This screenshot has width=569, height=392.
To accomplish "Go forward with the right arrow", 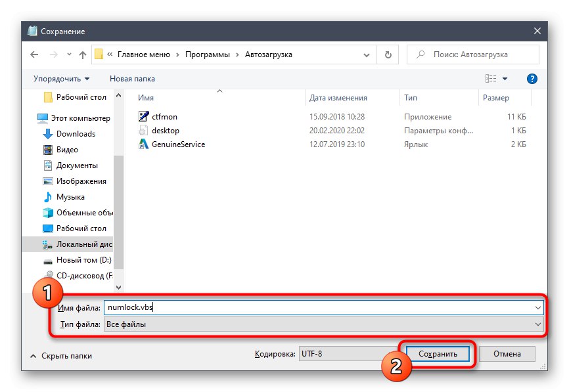I will (x=54, y=54).
